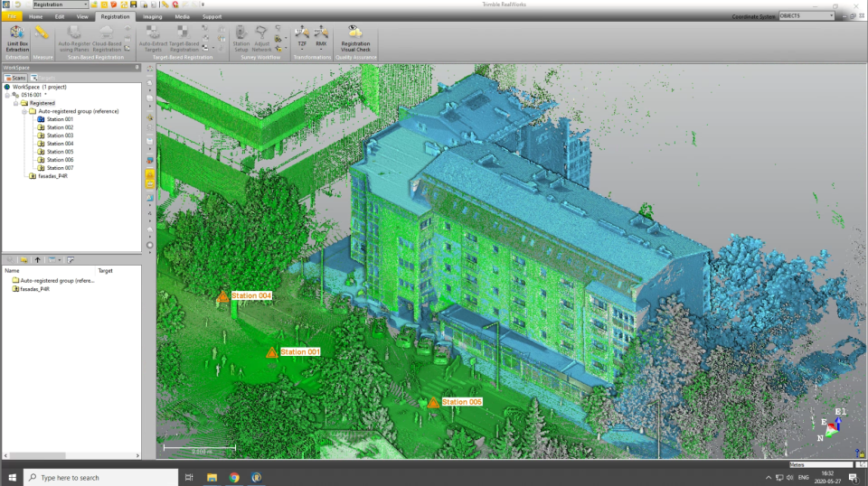
Task: Switch to the Support ribbon tab
Action: 212,16
